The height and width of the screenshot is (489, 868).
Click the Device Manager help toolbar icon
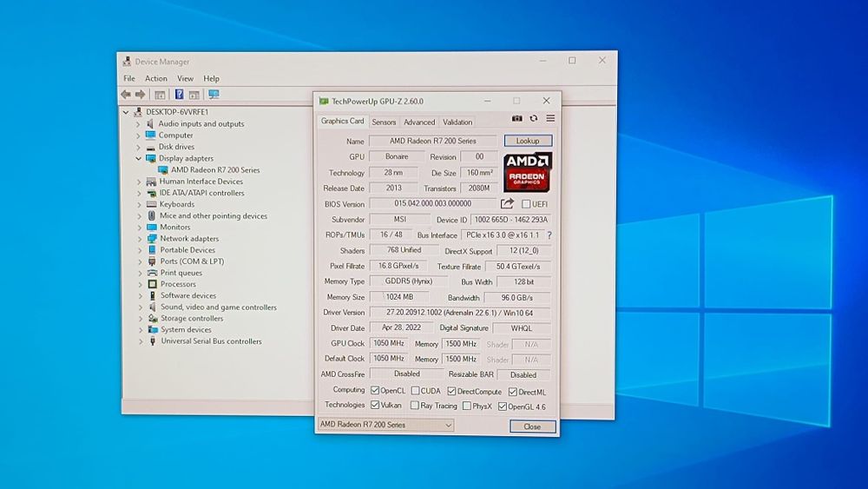point(179,94)
